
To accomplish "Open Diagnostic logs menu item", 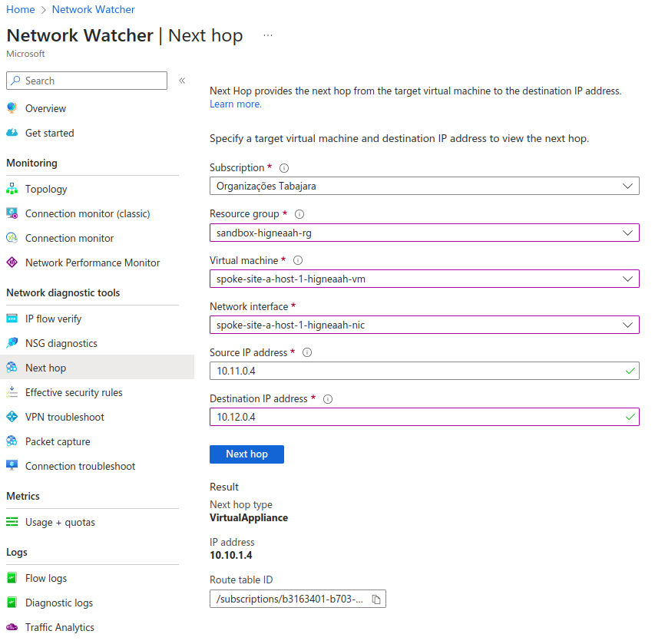I will tap(59, 603).
